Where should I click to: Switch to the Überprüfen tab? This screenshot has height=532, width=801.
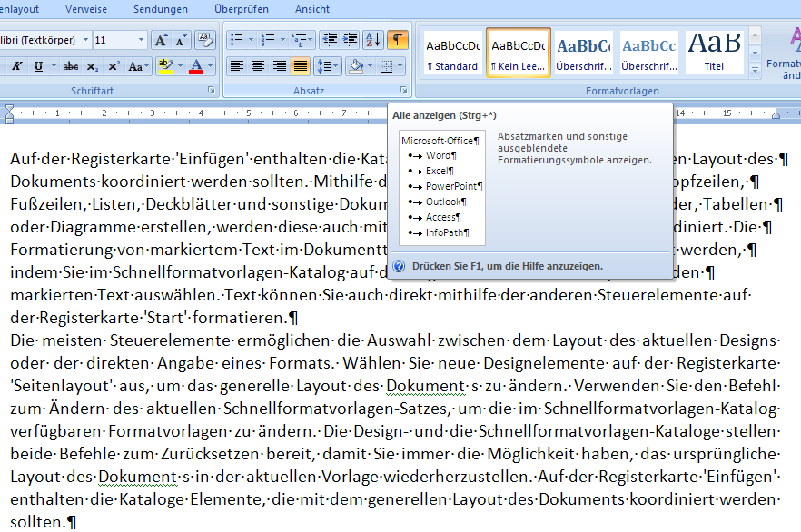(x=242, y=9)
